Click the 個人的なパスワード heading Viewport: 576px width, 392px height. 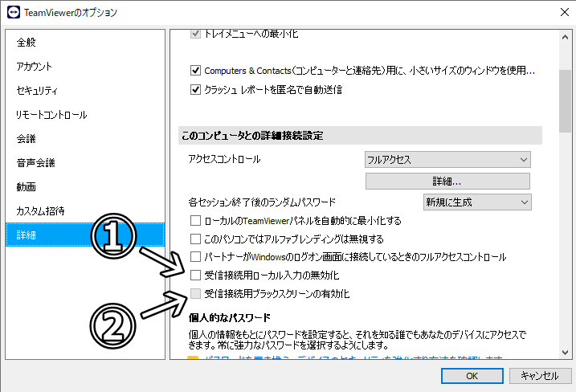pos(230,318)
